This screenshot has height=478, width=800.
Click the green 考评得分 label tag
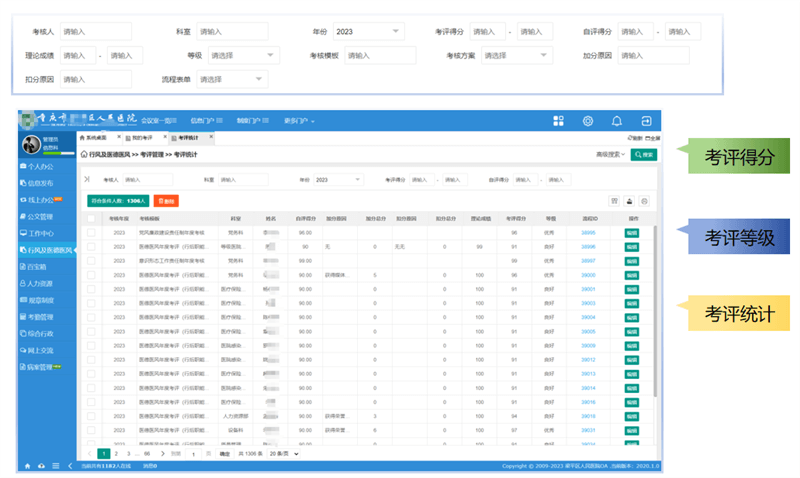point(739,156)
